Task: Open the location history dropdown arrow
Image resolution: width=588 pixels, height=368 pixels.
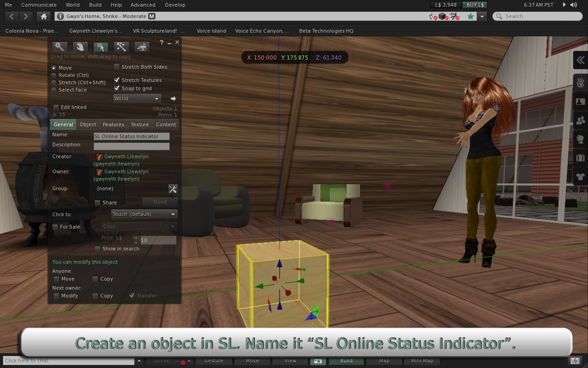Action: tap(482, 16)
